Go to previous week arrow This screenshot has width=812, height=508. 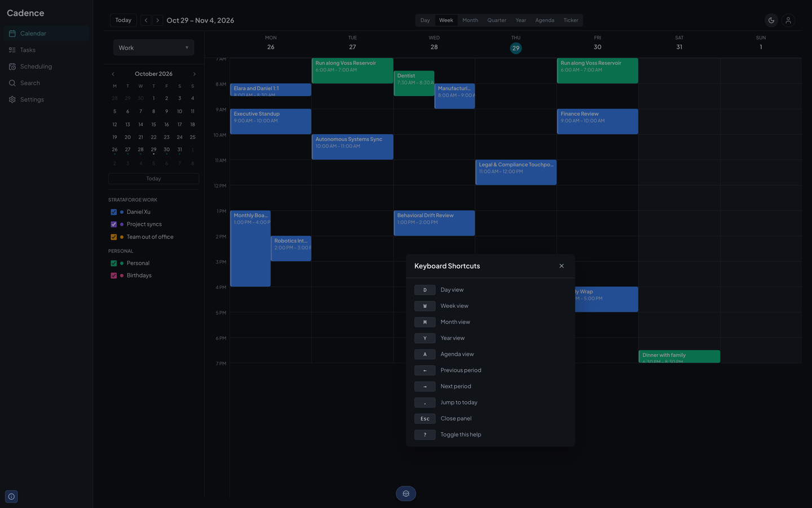click(x=146, y=20)
